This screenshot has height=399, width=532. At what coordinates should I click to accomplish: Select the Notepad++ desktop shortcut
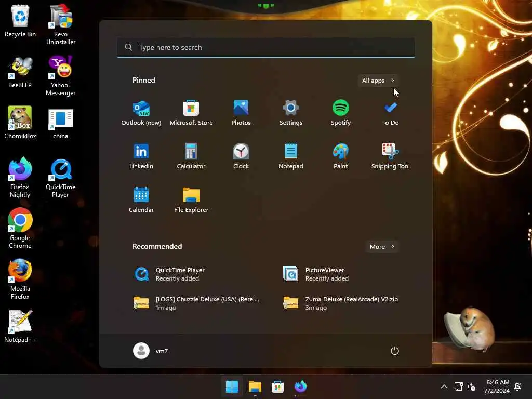20,326
